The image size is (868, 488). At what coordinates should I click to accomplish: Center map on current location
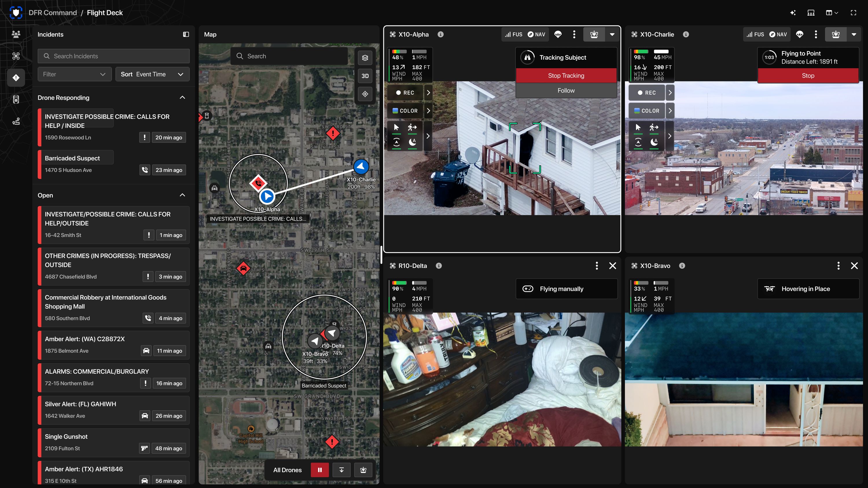pyautogui.click(x=365, y=94)
